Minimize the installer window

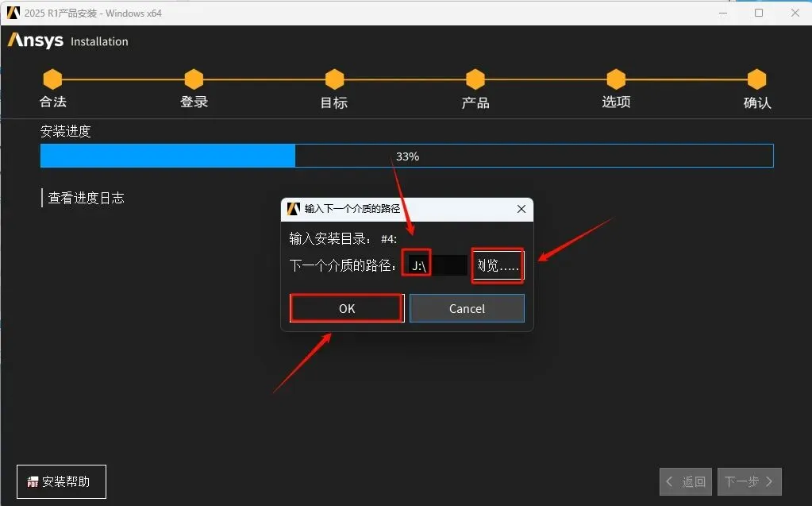723,13
